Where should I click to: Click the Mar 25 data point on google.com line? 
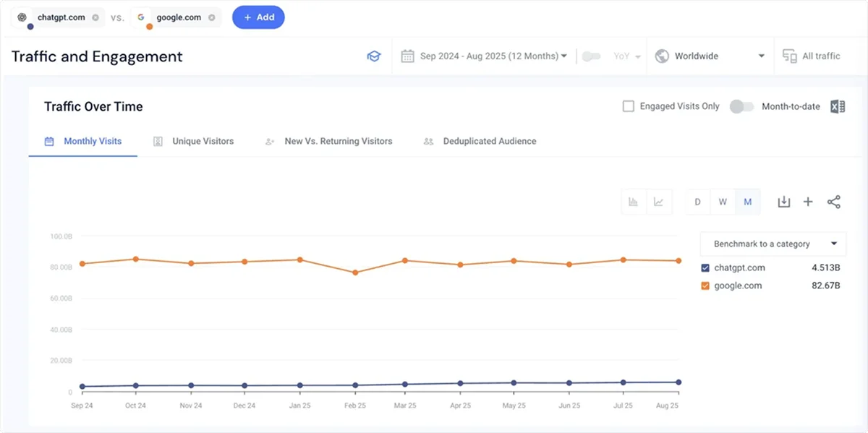405,260
